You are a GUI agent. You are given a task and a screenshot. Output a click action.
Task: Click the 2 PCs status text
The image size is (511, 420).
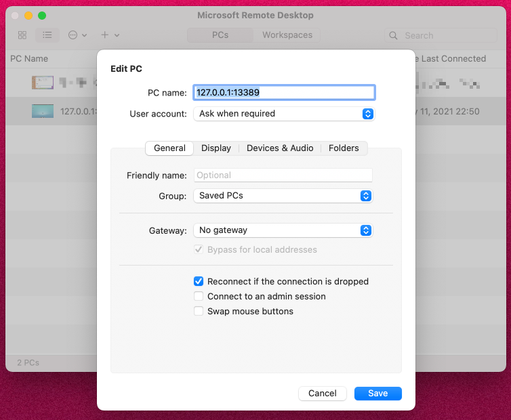click(28, 362)
